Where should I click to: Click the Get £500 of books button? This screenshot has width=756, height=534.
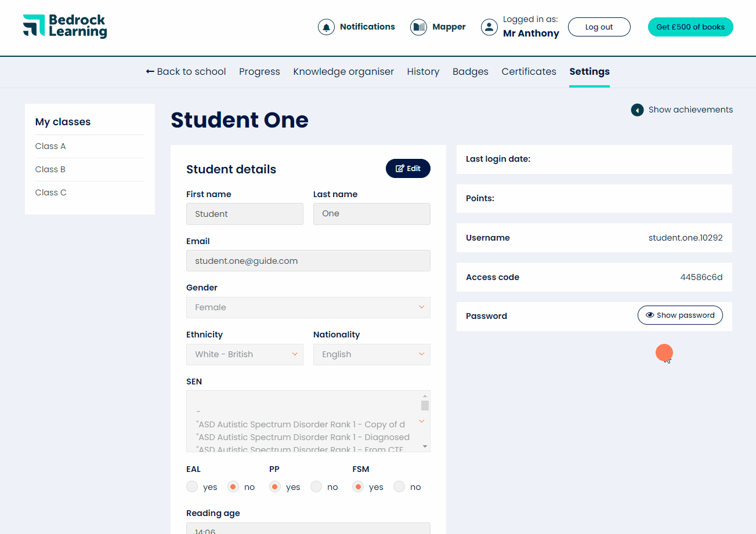click(x=690, y=27)
